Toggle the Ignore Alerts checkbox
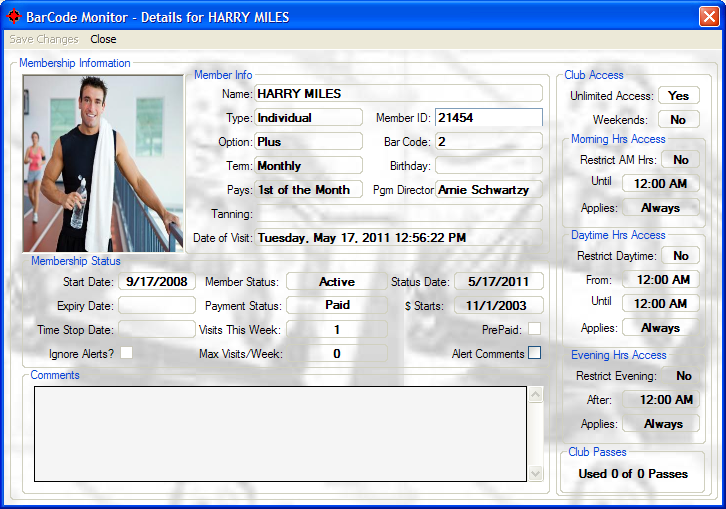The image size is (726, 509). (x=126, y=353)
